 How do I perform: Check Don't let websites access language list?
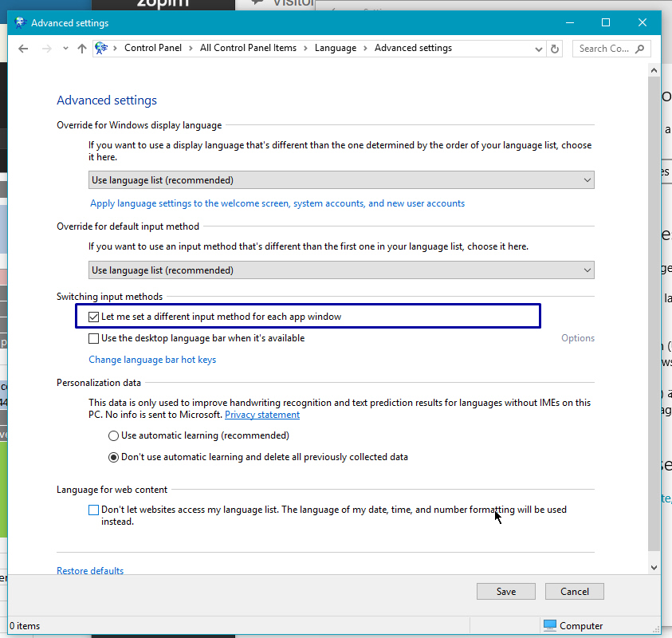94,510
